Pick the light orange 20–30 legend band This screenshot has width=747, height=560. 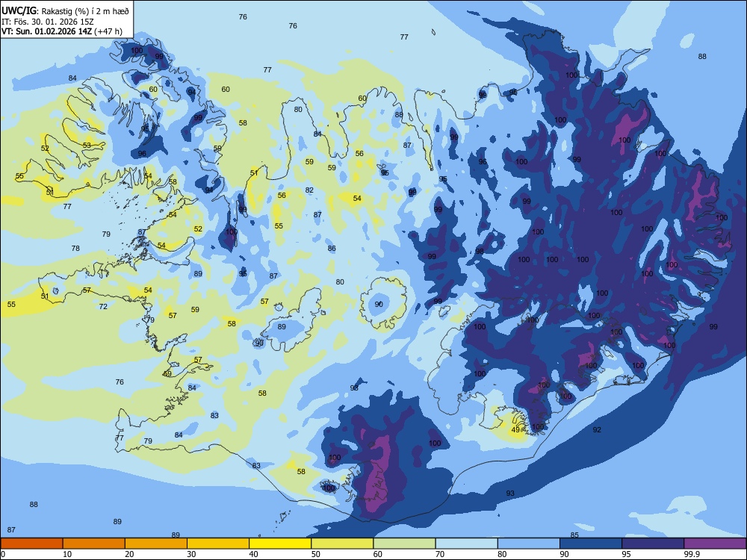point(156,544)
